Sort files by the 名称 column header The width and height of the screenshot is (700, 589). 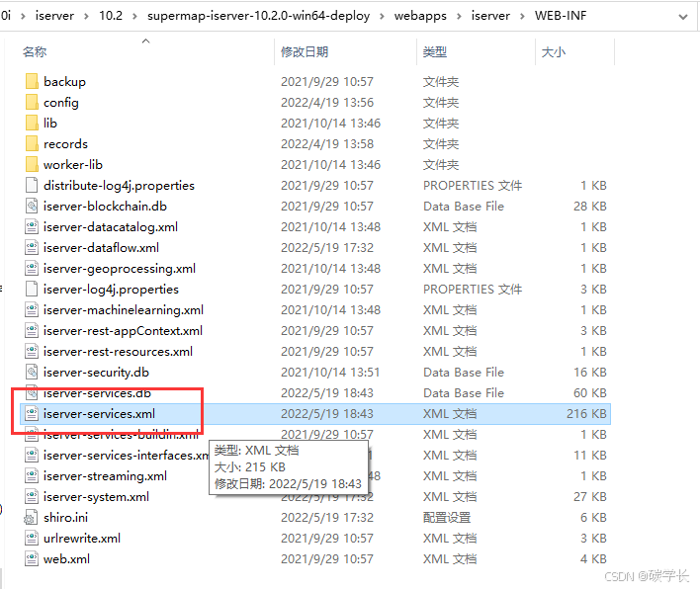(x=35, y=51)
